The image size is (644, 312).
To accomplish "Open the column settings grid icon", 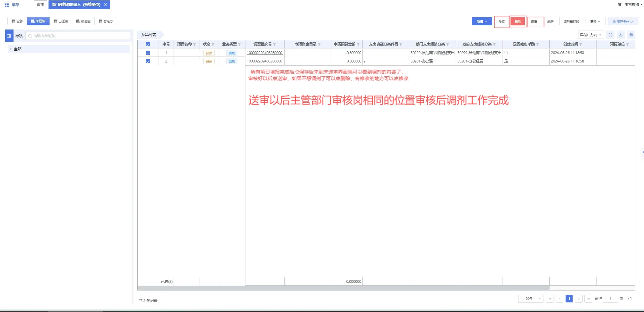I will tap(631, 35).
